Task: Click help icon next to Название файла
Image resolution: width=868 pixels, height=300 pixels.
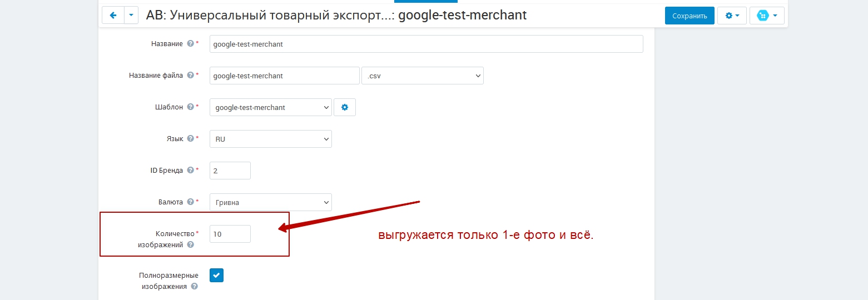Action: [x=190, y=76]
